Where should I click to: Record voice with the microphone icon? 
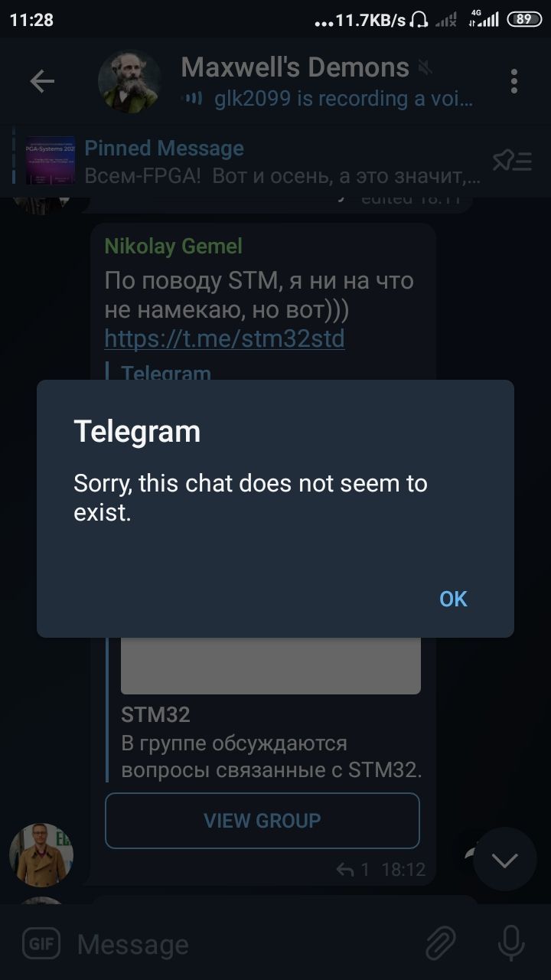(510, 942)
